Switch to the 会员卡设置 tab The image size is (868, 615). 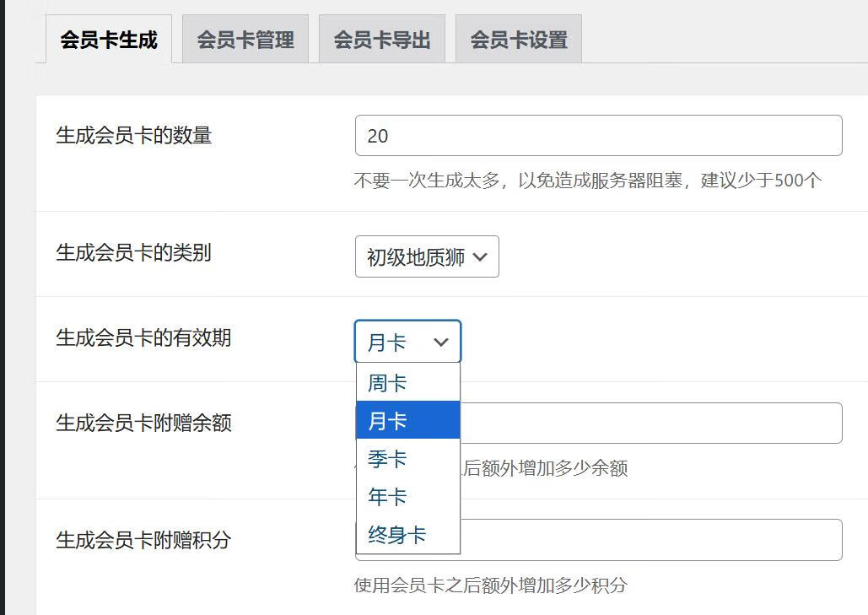[x=517, y=38]
